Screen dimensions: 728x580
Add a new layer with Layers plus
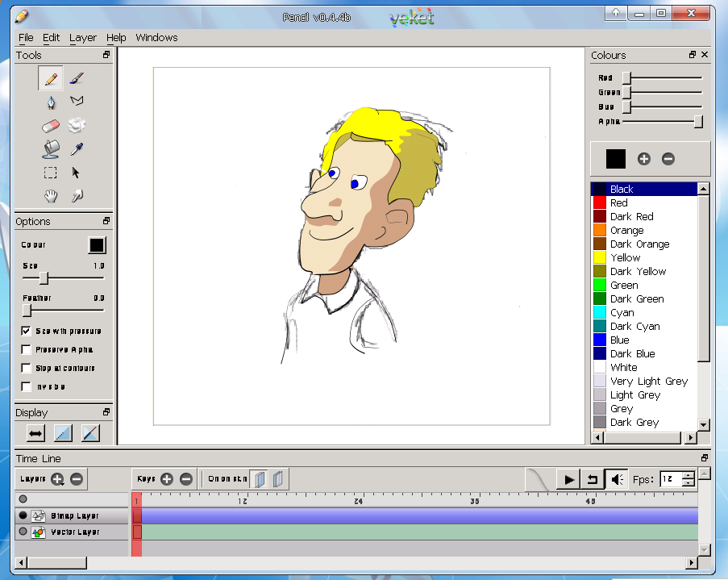point(57,479)
